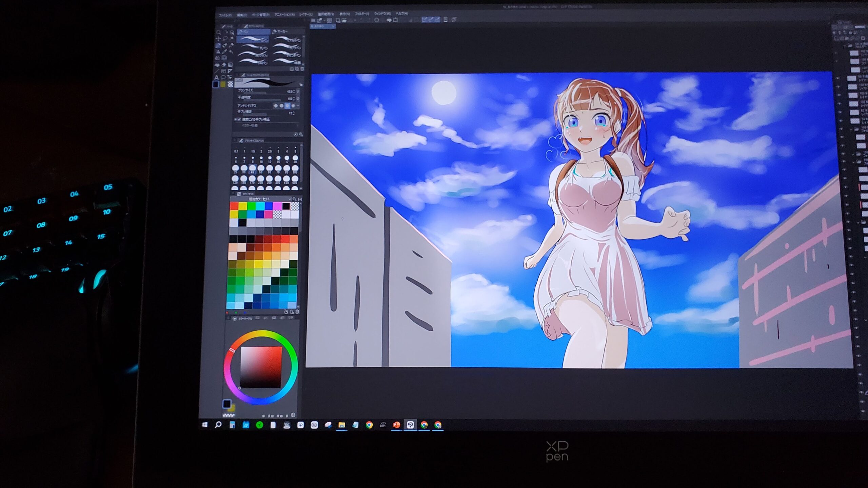868x488 pixels.
Task: Select the transparent color checkered swatch
Action: point(231,84)
